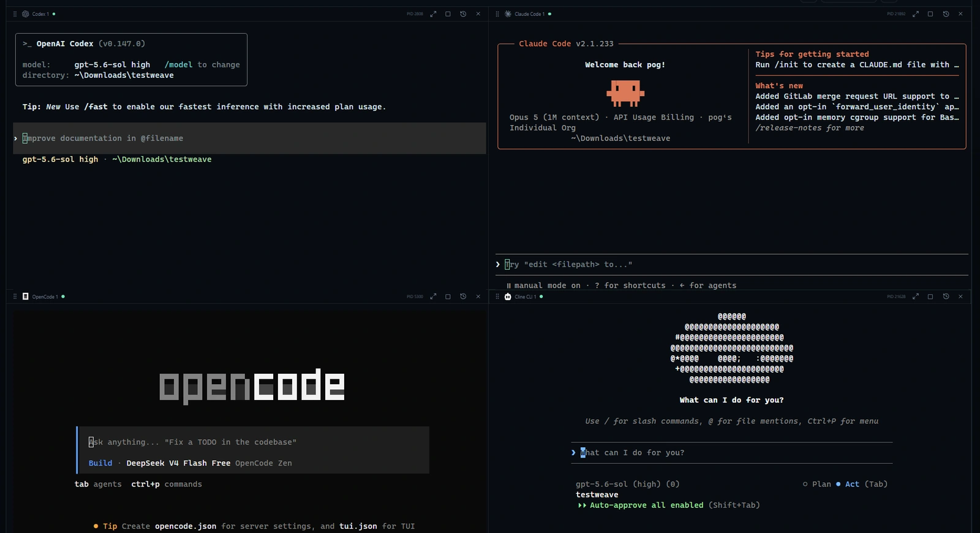
Task: Click the 'Tips for getting started' heading
Action: point(812,54)
